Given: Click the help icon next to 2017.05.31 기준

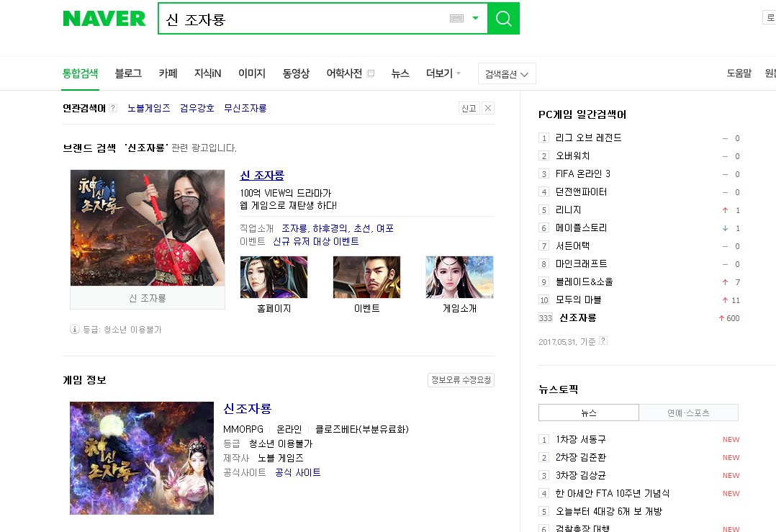Looking at the screenshot, I should (603, 341).
